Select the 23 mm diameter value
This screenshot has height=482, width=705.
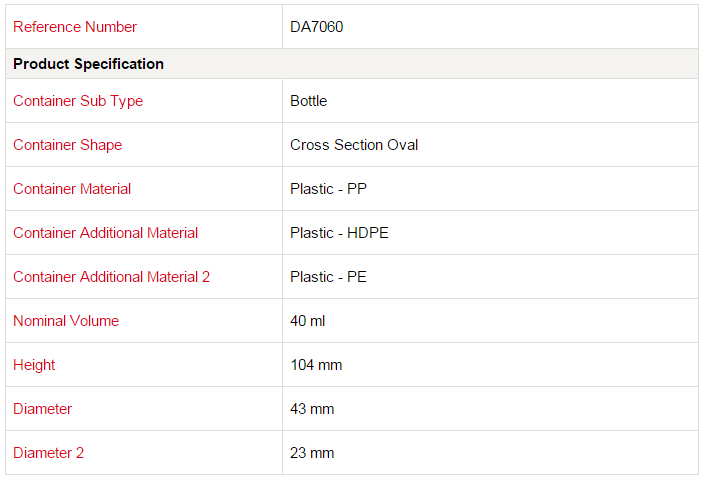click(x=312, y=453)
